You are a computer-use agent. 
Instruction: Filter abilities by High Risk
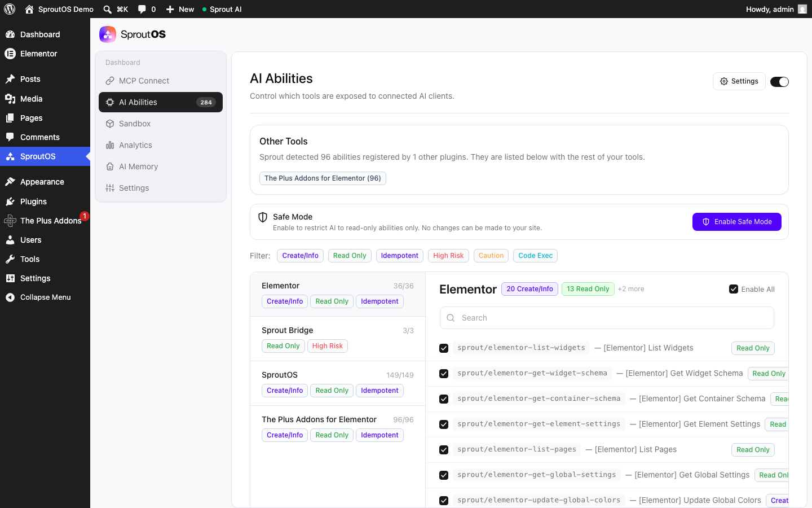[448, 256]
